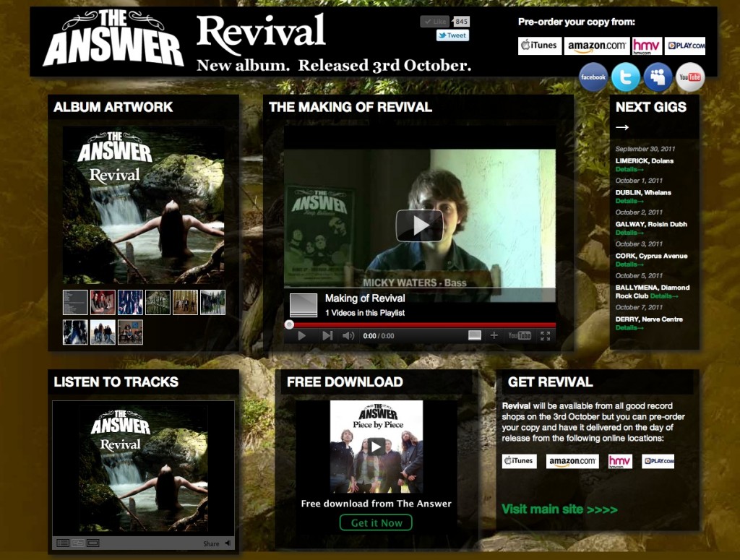Mute the volume in the YouTube player
740x560 pixels.
(348, 335)
